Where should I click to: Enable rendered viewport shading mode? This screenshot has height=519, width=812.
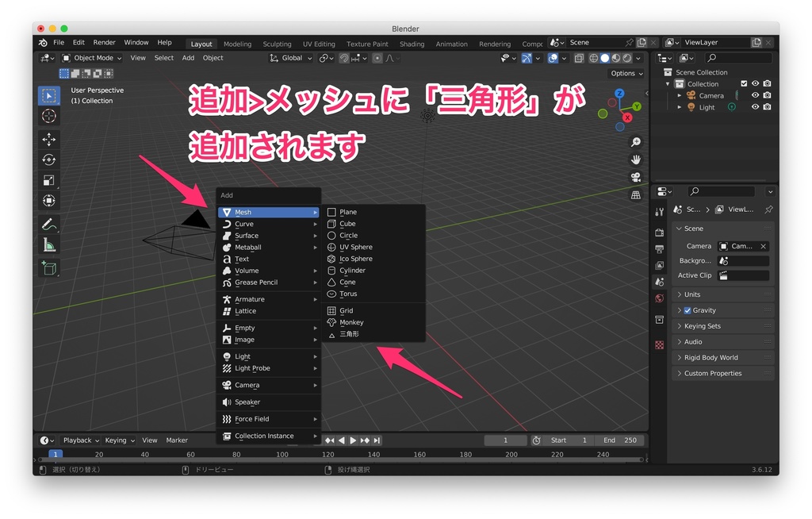click(626, 58)
